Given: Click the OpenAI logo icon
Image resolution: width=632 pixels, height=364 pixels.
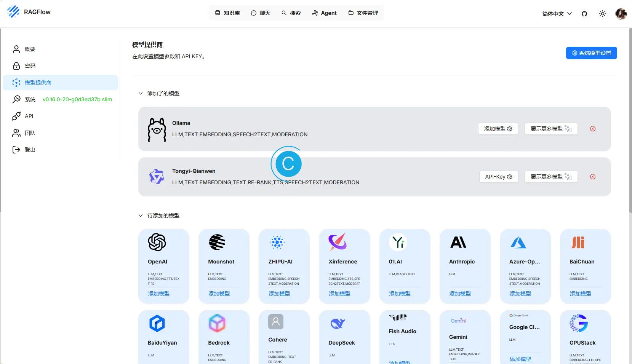Looking at the screenshot, I should pyautogui.click(x=157, y=242).
